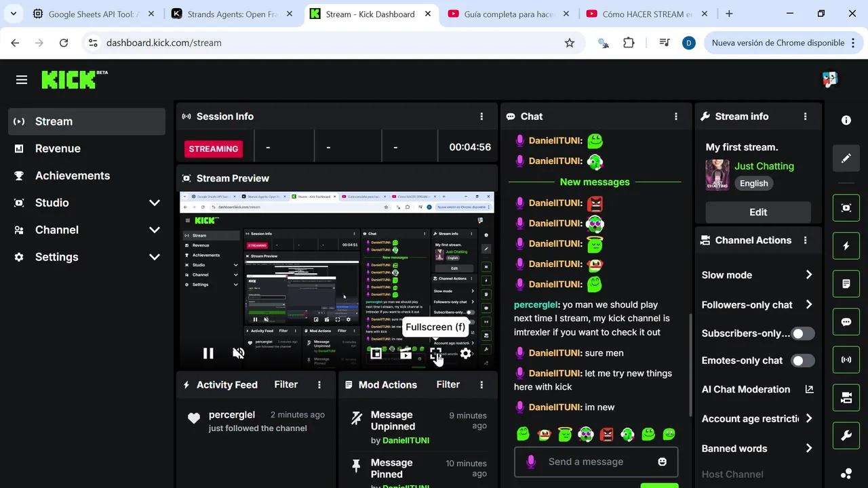The height and width of the screenshot is (488, 868).
Task: Open Achievements in the sidebar
Action: (87, 176)
